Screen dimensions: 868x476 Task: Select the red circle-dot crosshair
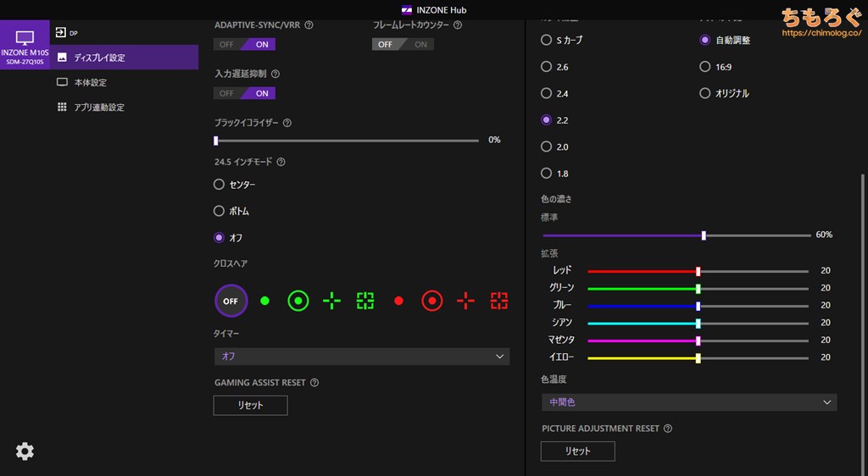pos(432,301)
